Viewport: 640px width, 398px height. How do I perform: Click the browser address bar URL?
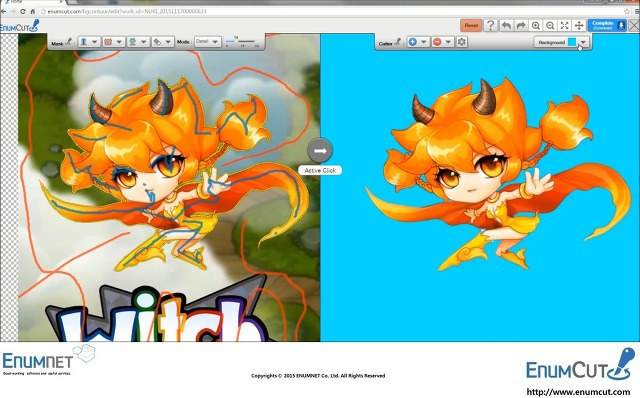127,11
